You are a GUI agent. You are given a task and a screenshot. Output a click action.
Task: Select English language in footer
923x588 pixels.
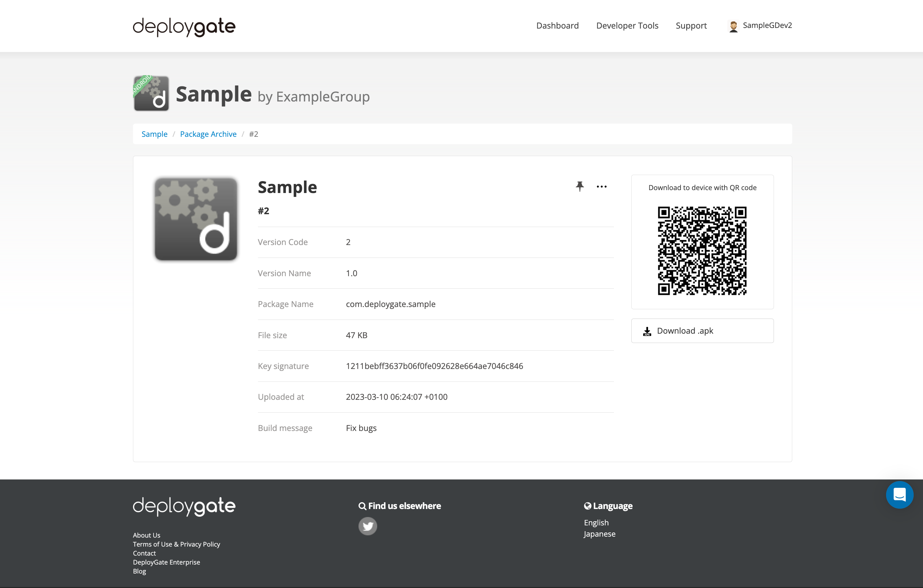point(596,522)
